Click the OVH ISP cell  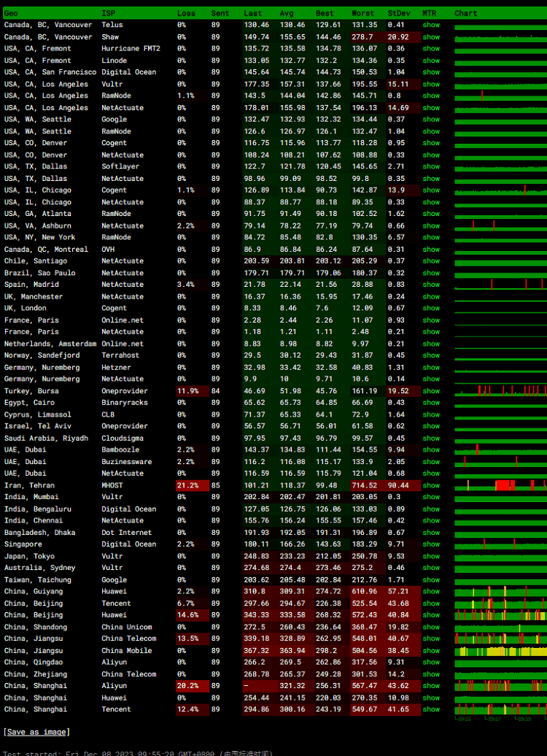pos(108,250)
